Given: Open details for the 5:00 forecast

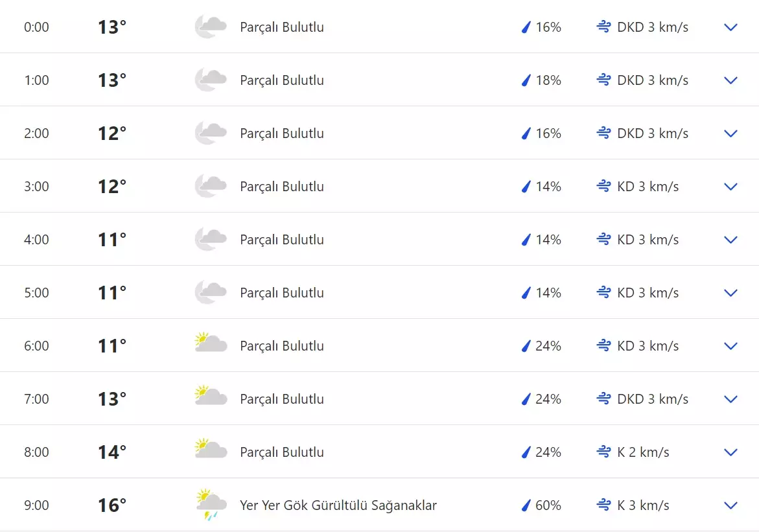Looking at the screenshot, I should click(x=730, y=293).
